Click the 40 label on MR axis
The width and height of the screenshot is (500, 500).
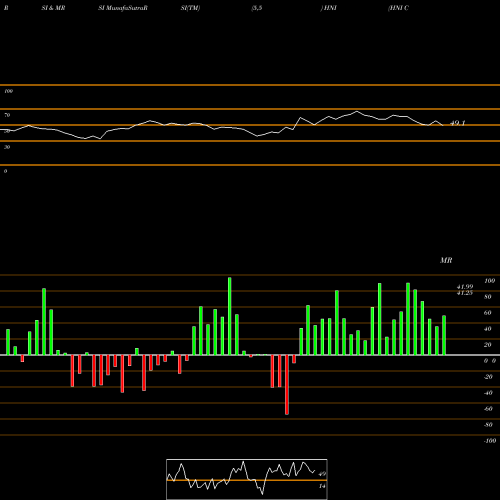[488, 329]
